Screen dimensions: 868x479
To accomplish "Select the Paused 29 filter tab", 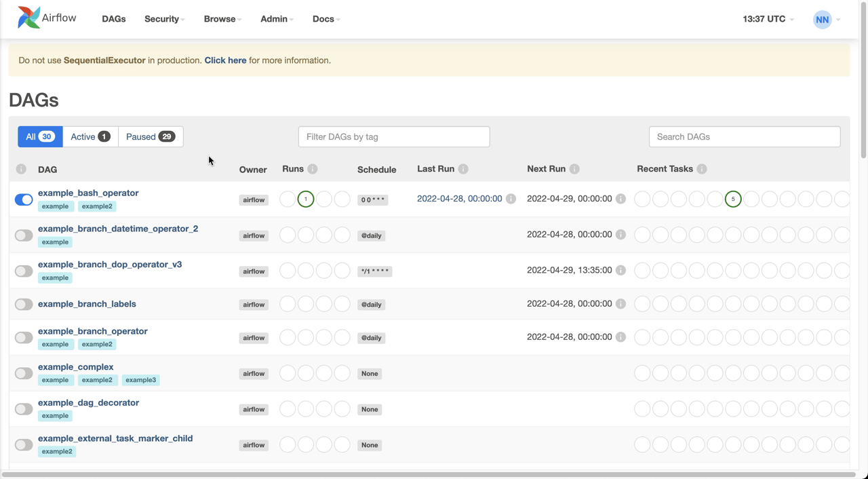I will pyautogui.click(x=151, y=136).
